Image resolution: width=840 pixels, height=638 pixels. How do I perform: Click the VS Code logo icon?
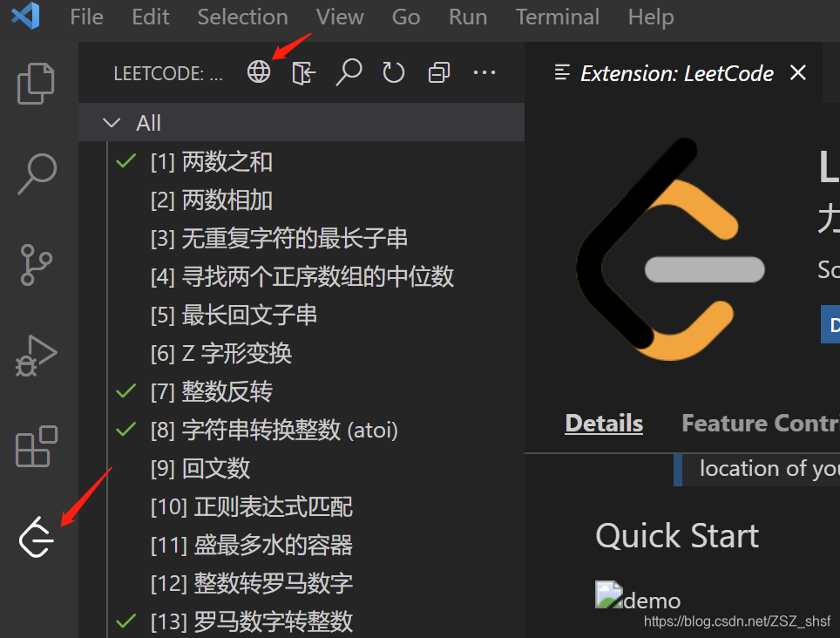pyautogui.click(x=25, y=16)
